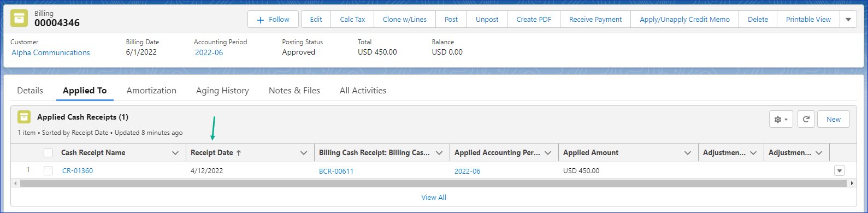868x213 pixels.
Task: Select the Applied To tab
Action: [85, 91]
